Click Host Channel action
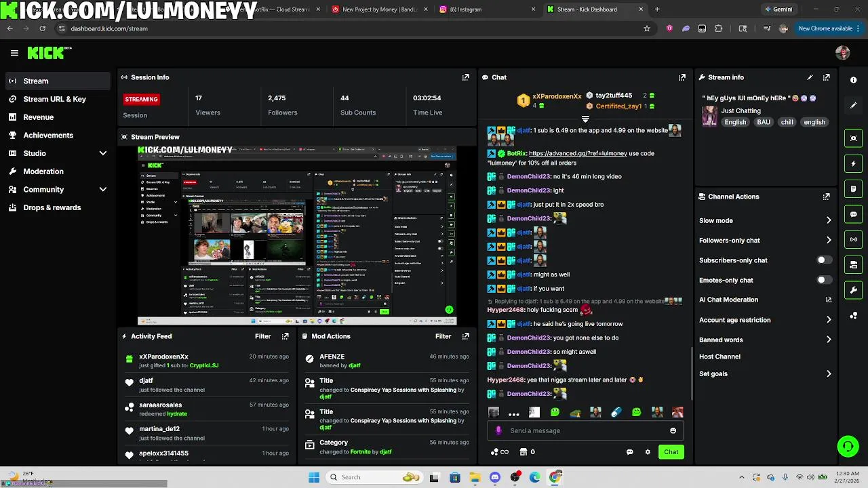Image resolution: width=868 pixels, height=488 pixels. (719, 357)
